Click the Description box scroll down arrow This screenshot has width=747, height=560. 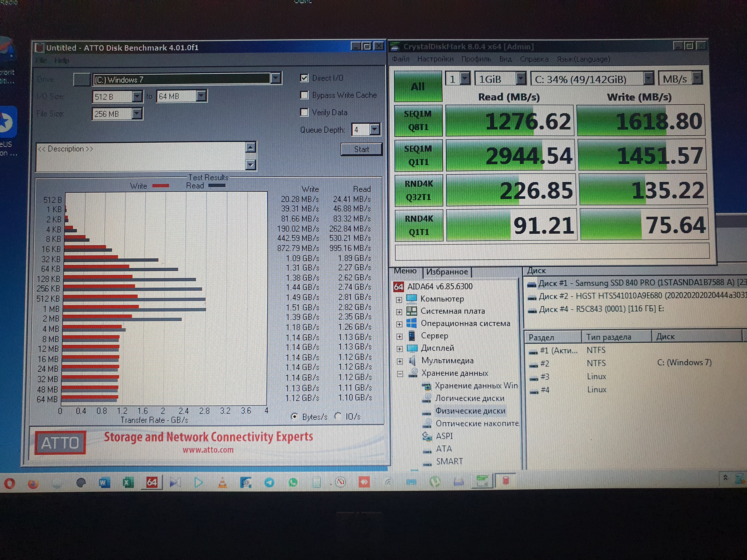pos(250,165)
